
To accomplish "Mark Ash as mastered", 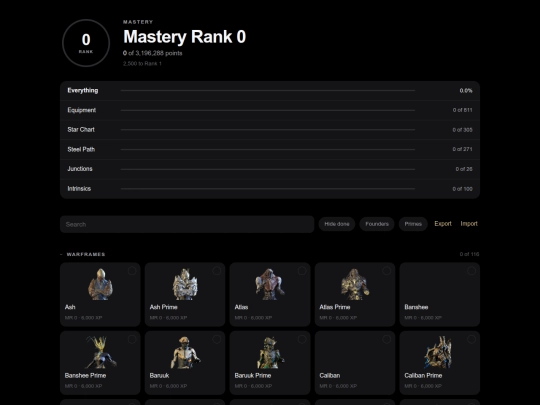I will click(132, 271).
